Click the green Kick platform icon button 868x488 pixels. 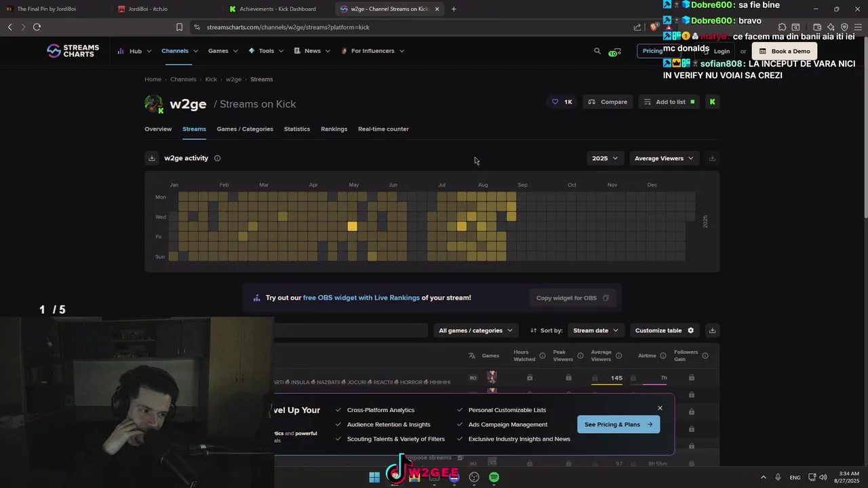[712, 102]
